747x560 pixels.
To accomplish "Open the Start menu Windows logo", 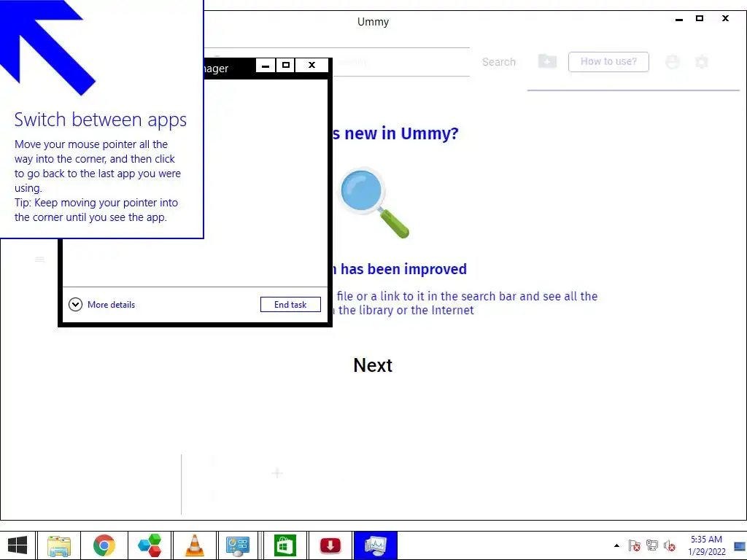I will click(18, 545).
